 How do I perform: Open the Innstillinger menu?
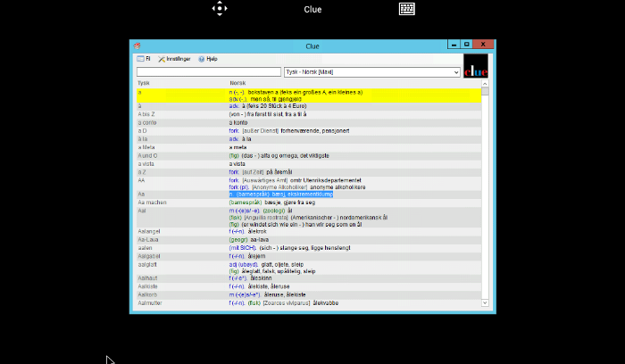(174, 59)
